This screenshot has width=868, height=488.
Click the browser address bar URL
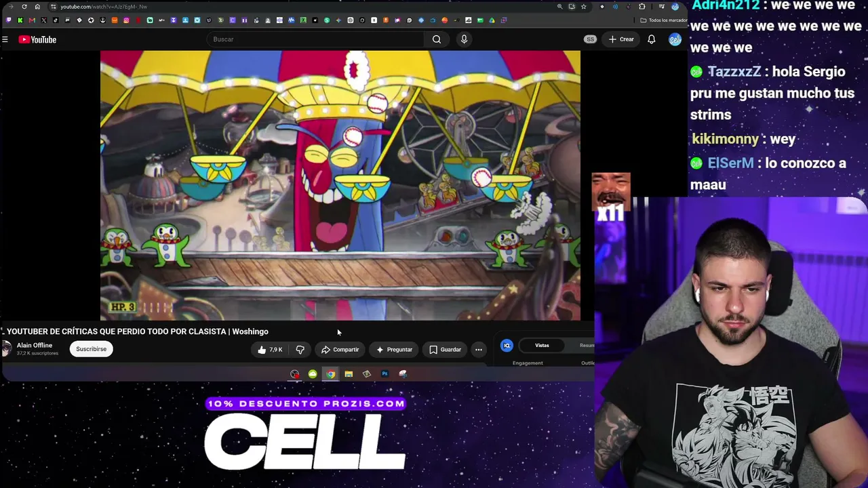coord(104,7)
